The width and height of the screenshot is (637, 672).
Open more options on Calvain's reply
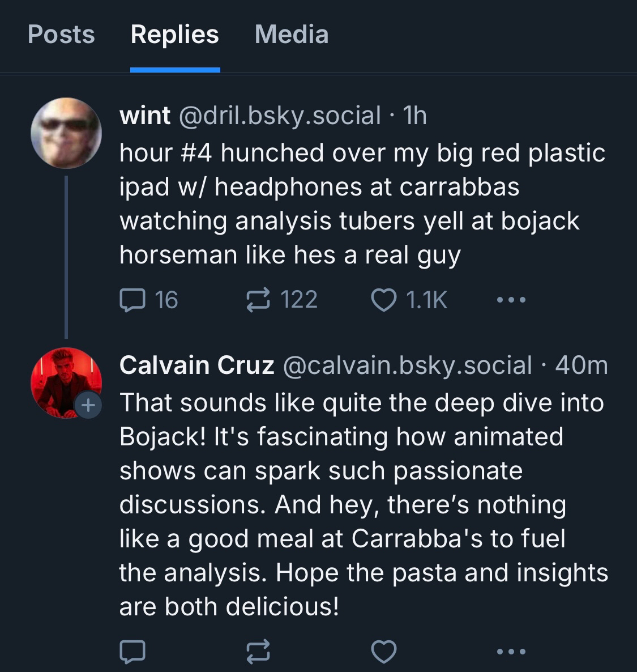(511, 652)
